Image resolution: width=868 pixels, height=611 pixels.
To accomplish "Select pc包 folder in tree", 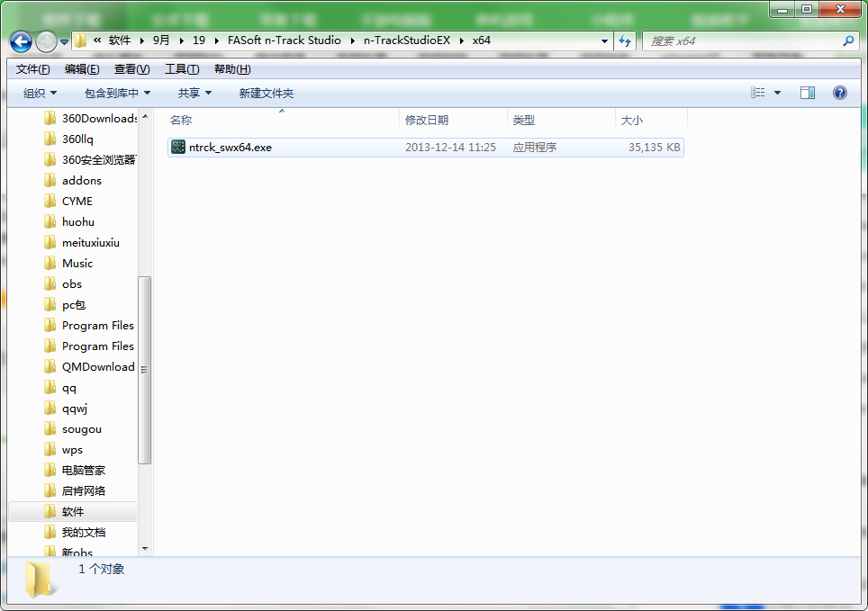I will coord(64,305).
